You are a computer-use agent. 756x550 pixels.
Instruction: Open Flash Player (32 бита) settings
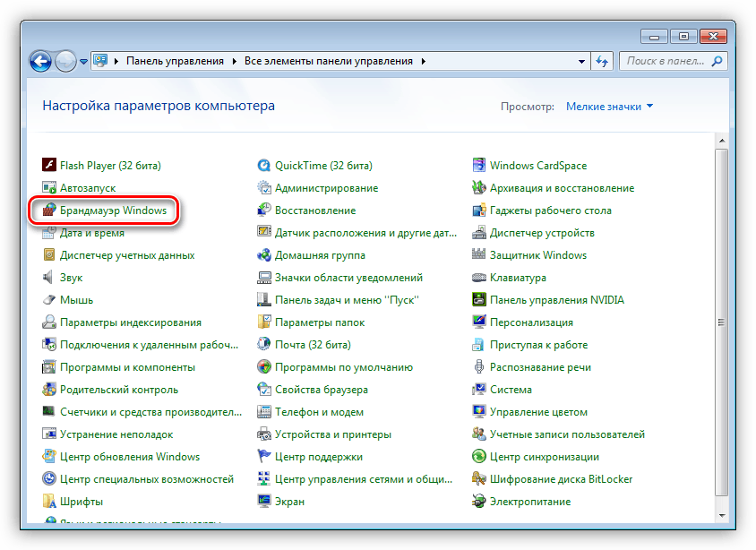108,165
